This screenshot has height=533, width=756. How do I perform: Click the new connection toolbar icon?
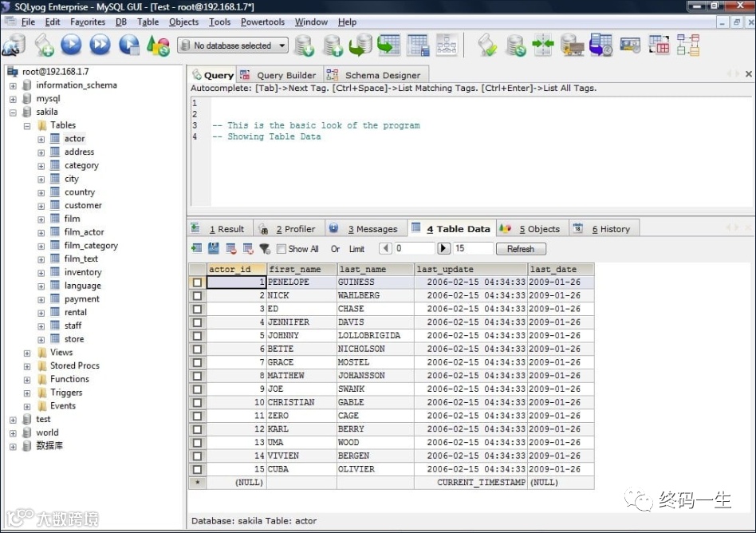tap(14, 45)
